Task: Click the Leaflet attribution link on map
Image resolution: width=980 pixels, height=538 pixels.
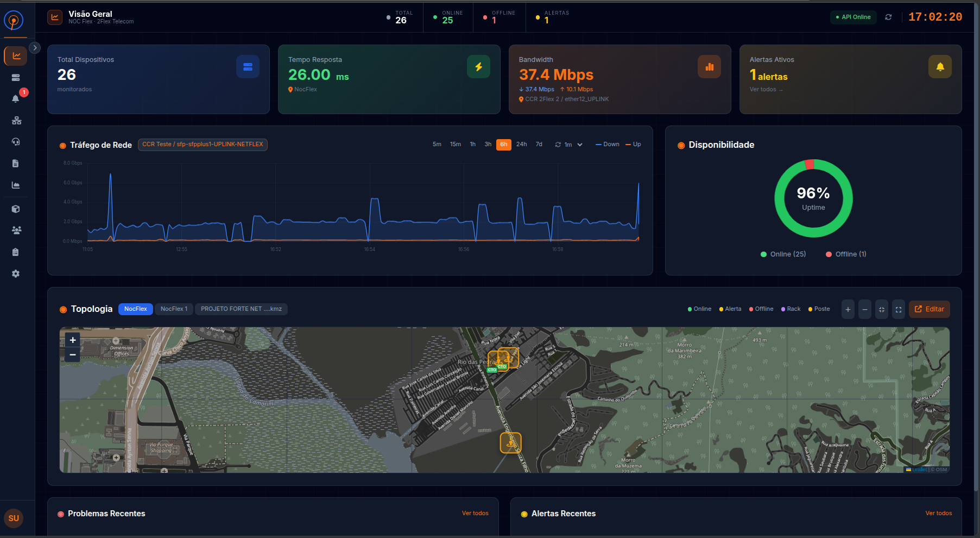Action: point(919,470)
